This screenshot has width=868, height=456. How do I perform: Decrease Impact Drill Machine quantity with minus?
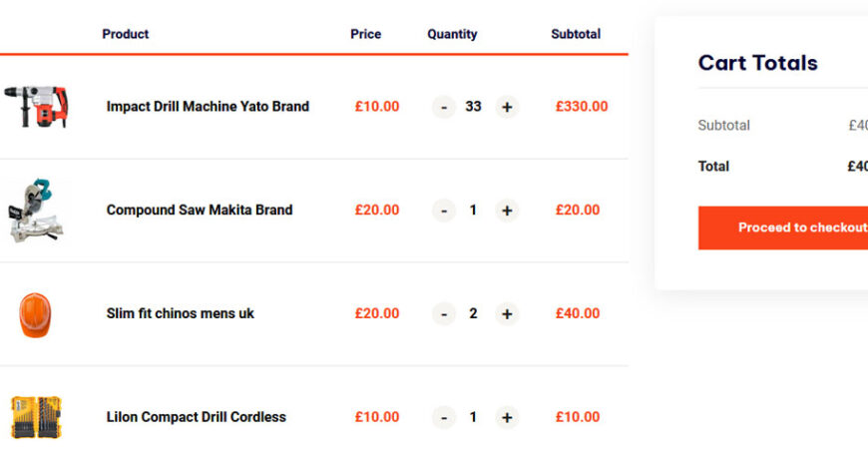point(444,107)
